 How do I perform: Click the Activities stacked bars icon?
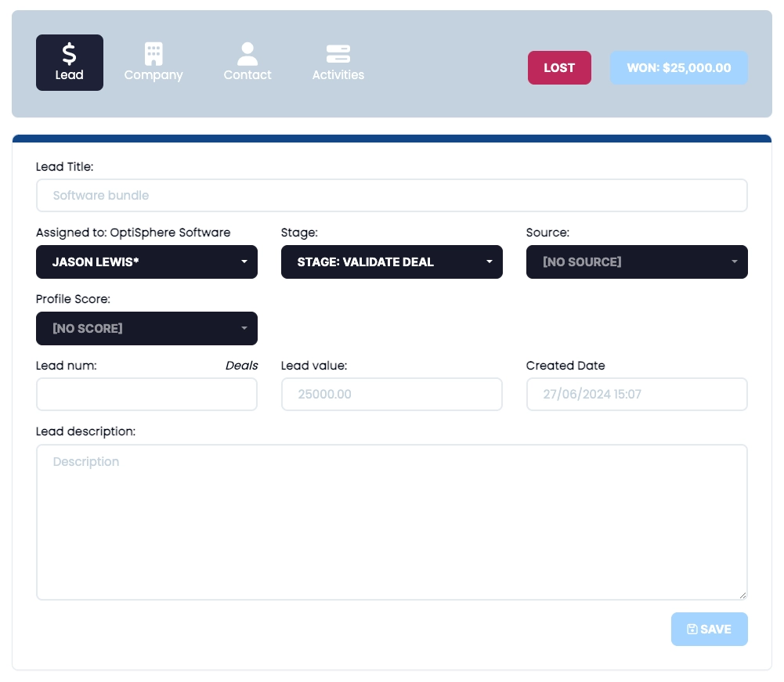click(x=338, y=53)
